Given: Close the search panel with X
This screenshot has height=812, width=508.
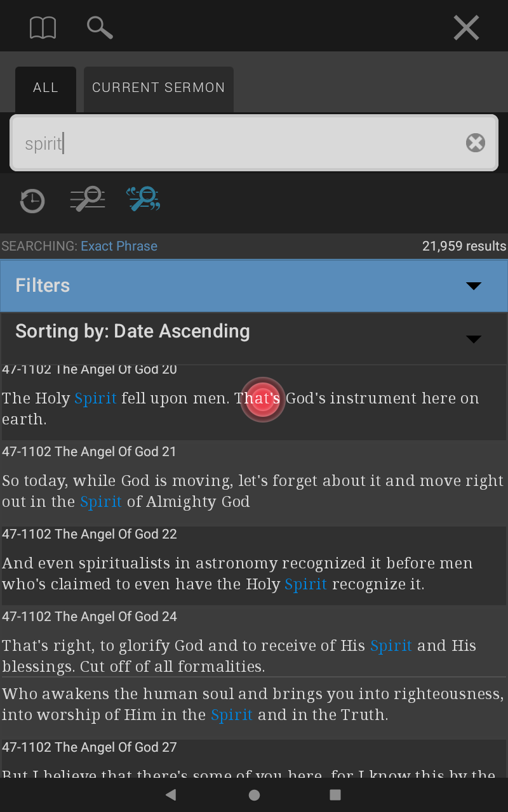Looking at the screenshot, I should click(466, 28).
